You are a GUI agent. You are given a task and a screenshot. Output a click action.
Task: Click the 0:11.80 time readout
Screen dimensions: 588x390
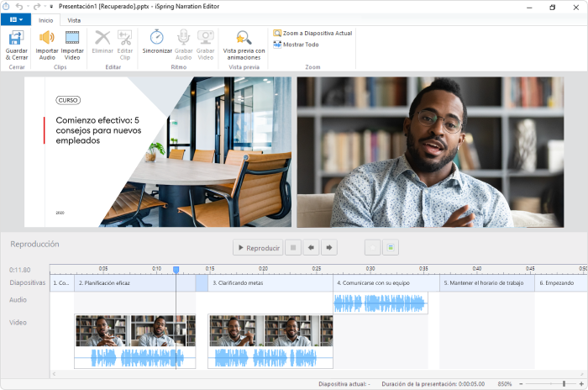(20, 270)
